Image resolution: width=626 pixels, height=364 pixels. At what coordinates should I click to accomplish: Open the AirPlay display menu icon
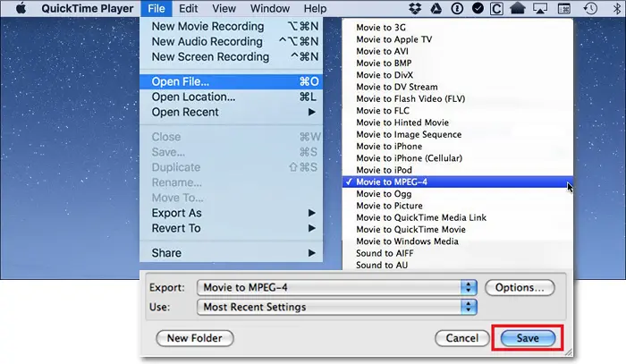point(540,8)
